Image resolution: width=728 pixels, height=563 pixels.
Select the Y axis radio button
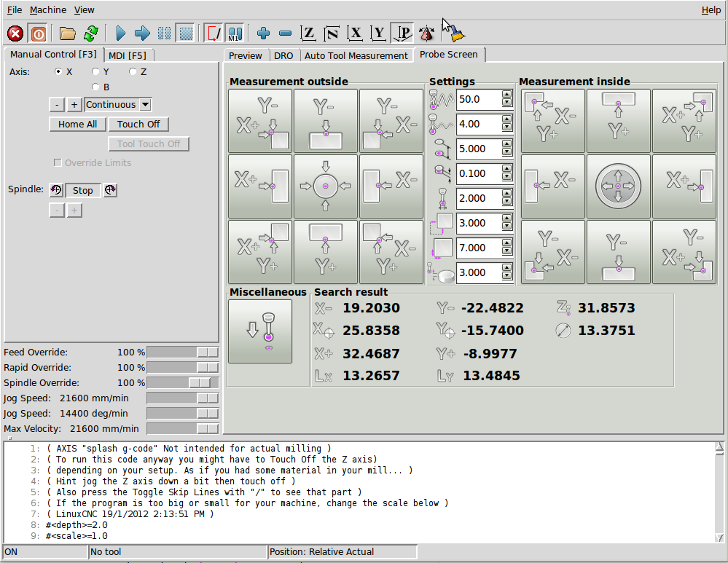coord(95,72)
